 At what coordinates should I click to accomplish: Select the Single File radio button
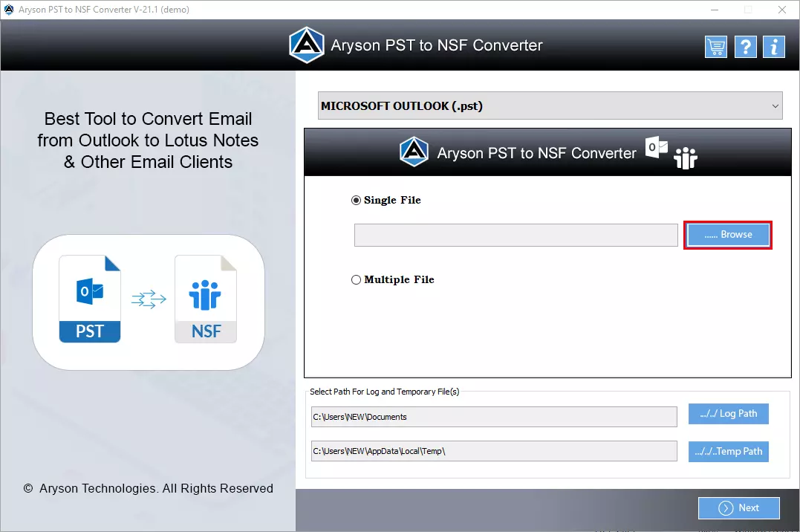pos(356,200)
